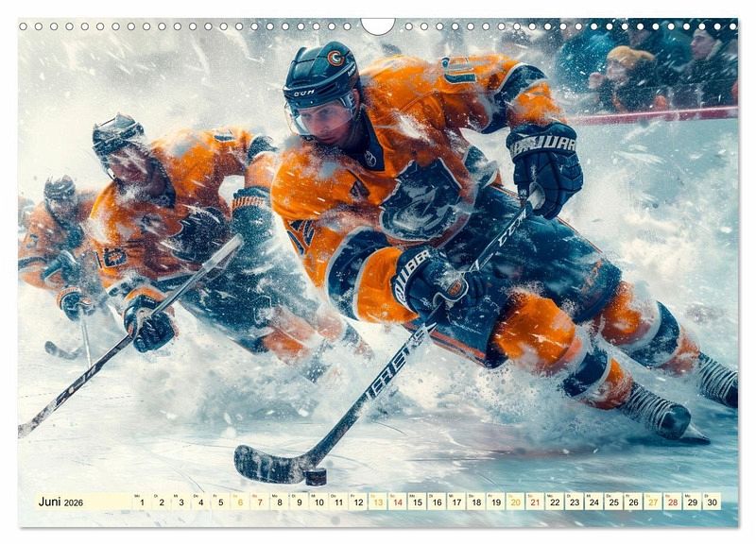Click the red date 14
This screenshot has width=756, height=545.
tap(398, 502)
